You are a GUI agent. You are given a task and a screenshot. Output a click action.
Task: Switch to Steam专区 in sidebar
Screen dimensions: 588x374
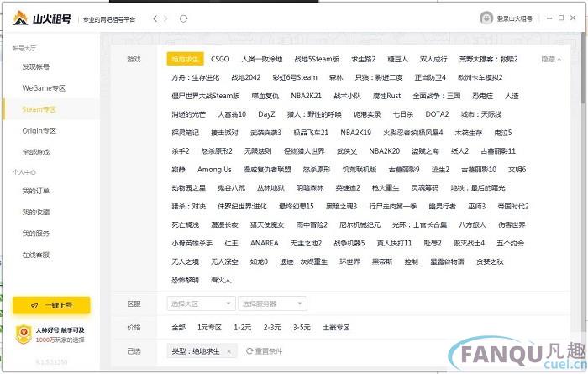point(39,109)
